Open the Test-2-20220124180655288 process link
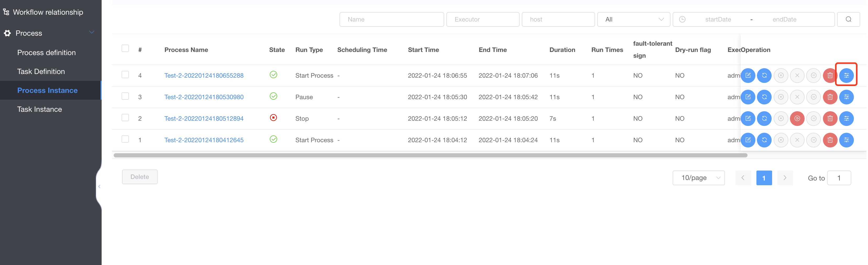Screen dimensions: 868x265 (x=204, y=76)
